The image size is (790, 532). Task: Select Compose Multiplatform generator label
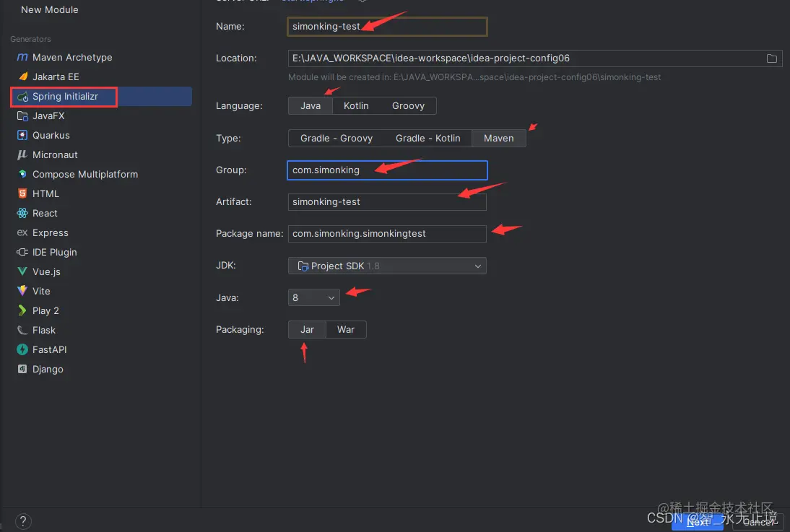click(85, 174)
